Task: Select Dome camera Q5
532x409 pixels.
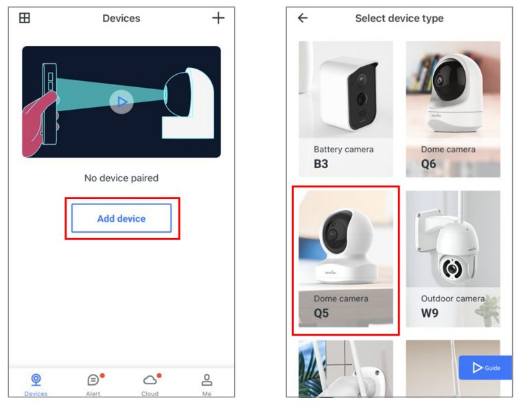Action: pyautogui.click(x=346, y=259)
